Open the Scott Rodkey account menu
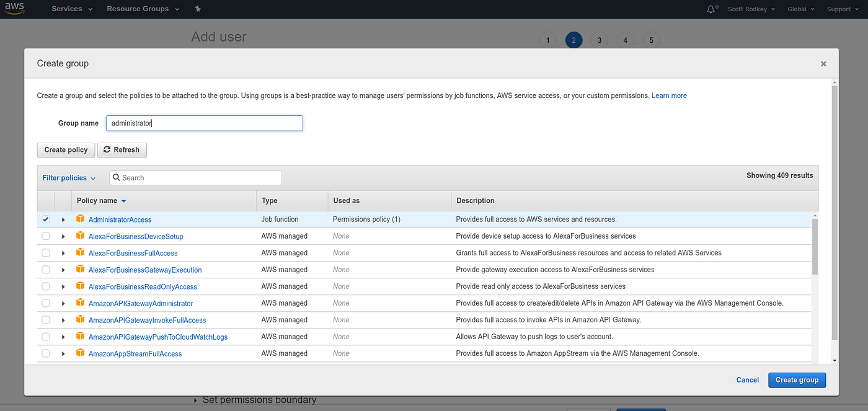 [x=751, y=9]
